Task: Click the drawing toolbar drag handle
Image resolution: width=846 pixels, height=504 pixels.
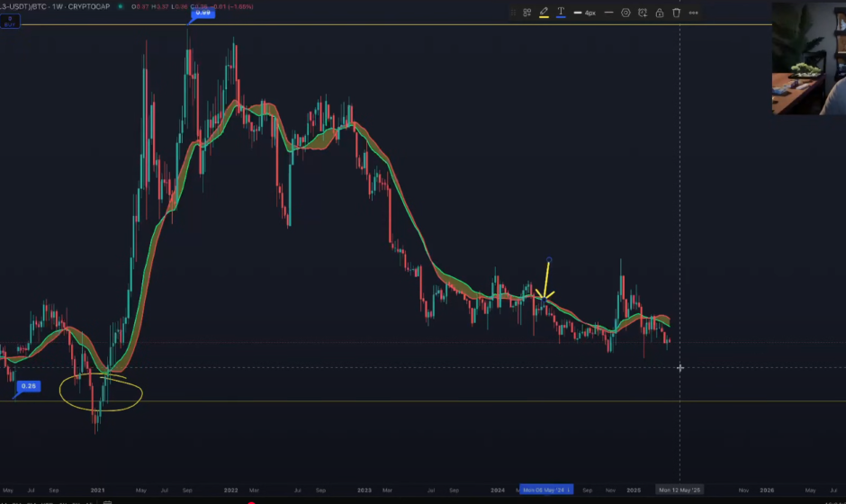Action: [x=513, y=13]
